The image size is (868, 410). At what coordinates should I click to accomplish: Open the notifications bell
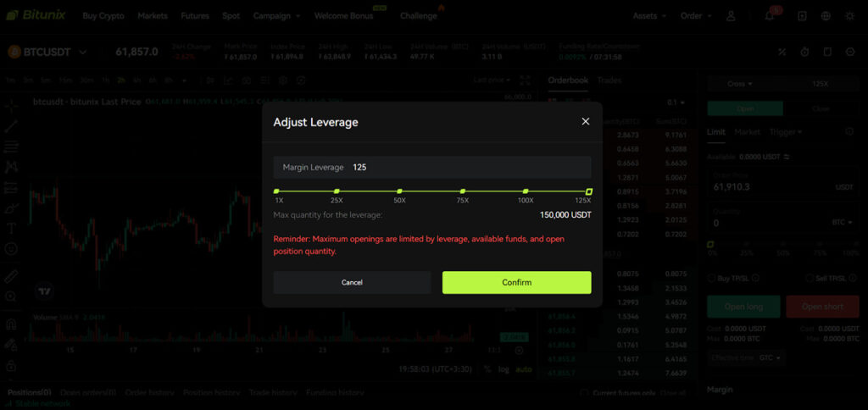point(770,16)
